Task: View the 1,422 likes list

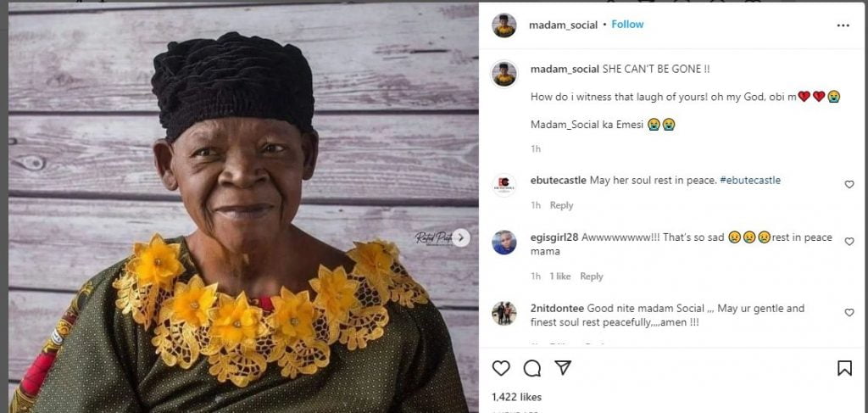Action: coord(516,397)
